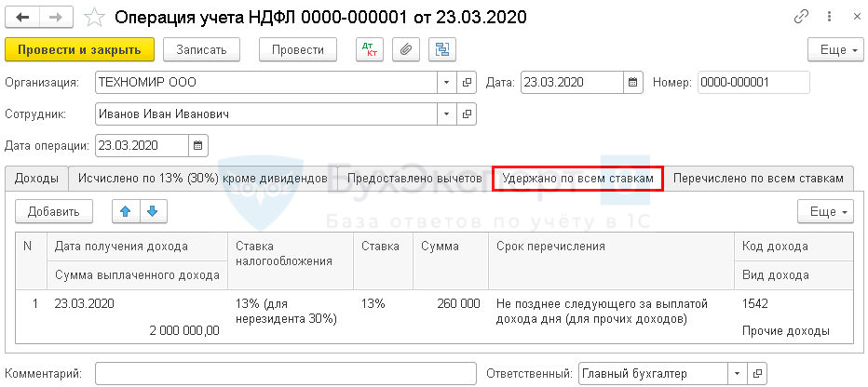This screenshot has width=868, height=387.
Task: Expand the Ответственный dropdown list
Action: (x=738, y=374)
